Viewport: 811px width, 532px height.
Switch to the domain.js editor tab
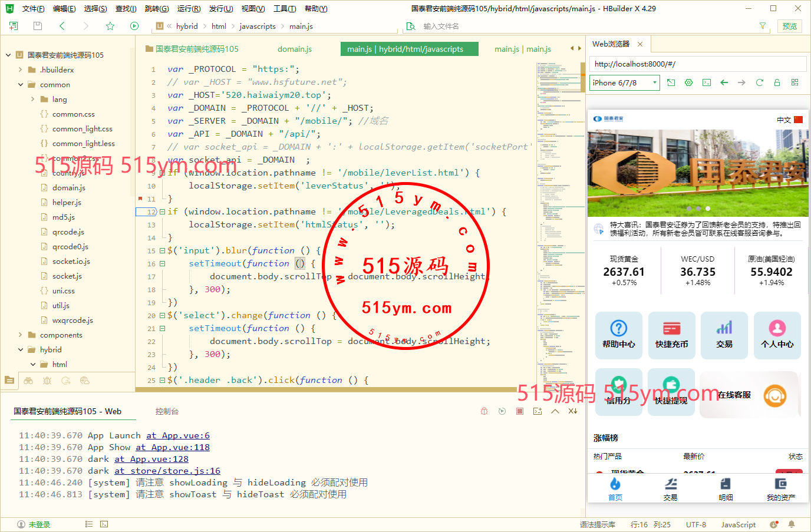[x=295, y=49]
